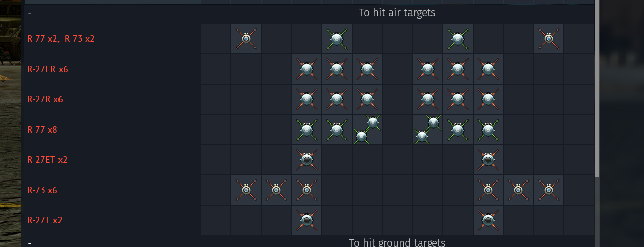Screen dimensions: 644x247
Task: Click the 'To hit air targets' header text
Action: (397, 13)
